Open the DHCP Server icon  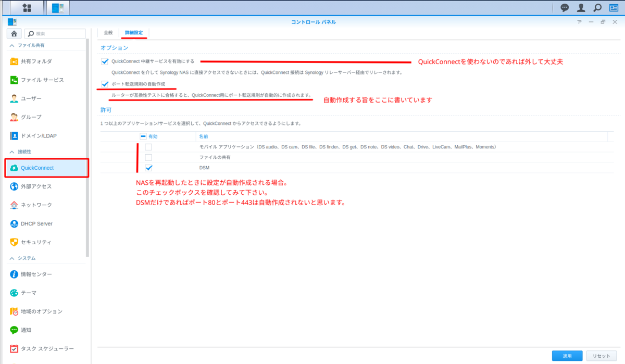(x=14, y=223)
